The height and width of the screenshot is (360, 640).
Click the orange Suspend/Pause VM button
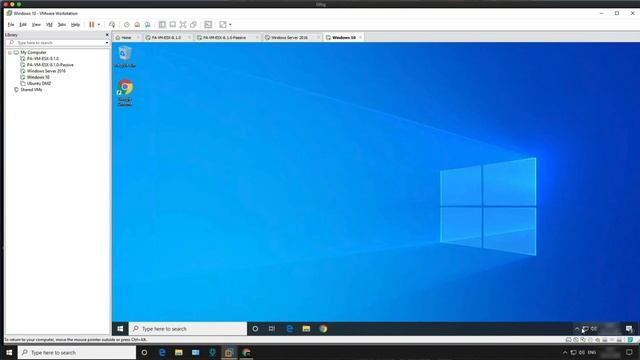(91, 24)
